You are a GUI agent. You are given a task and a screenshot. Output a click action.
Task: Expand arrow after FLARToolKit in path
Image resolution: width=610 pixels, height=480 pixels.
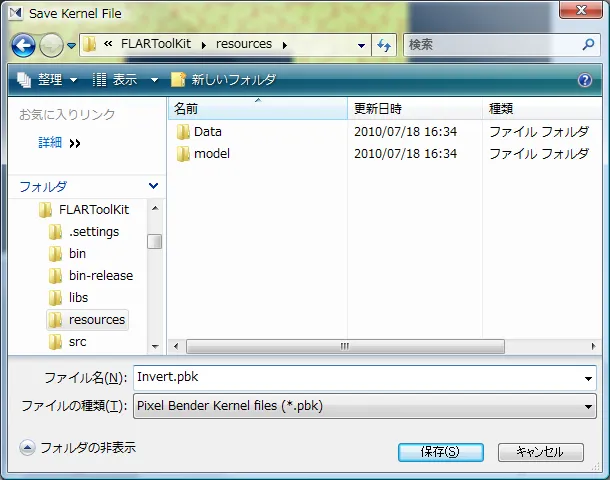204,46
